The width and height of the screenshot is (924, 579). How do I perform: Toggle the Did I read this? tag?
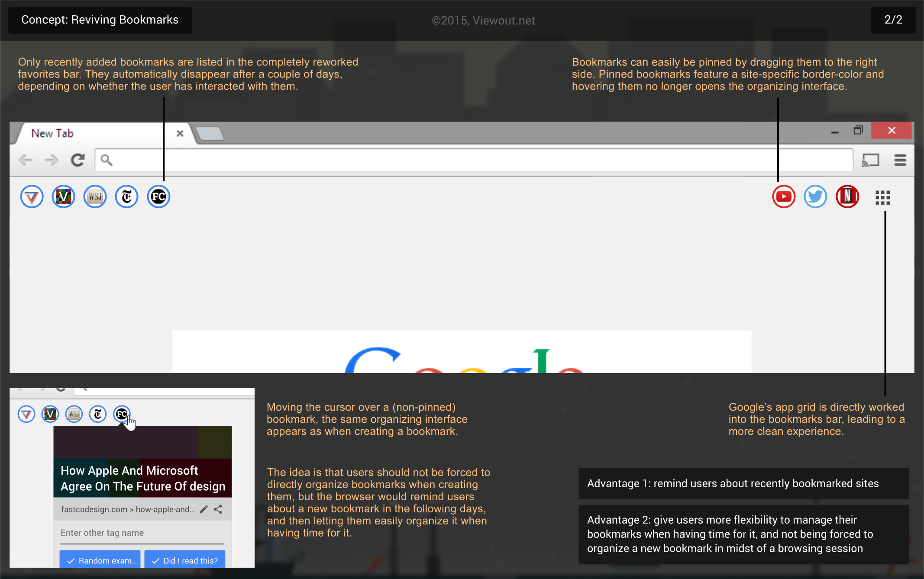(185, 559)
